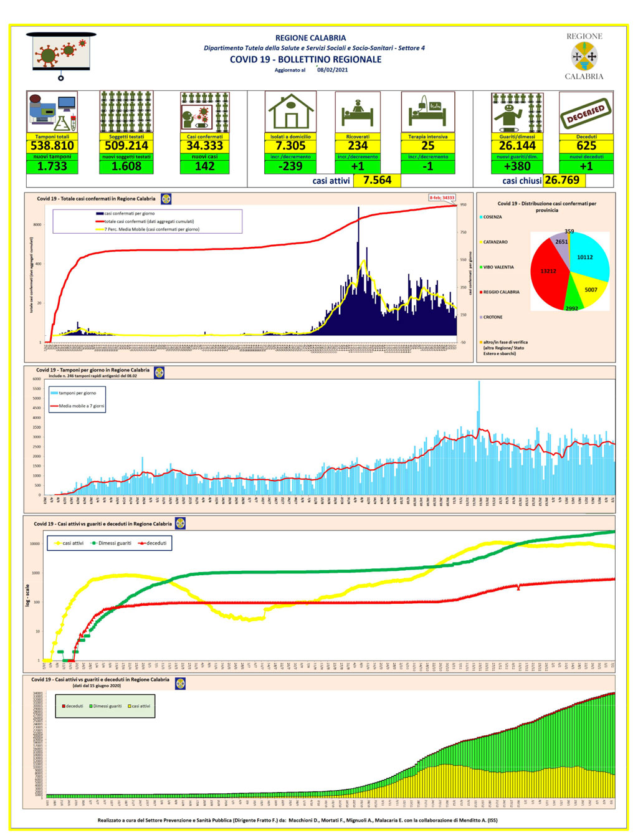Click the Catanzaro legend entry
638x840 pixels.
[494, 242]
